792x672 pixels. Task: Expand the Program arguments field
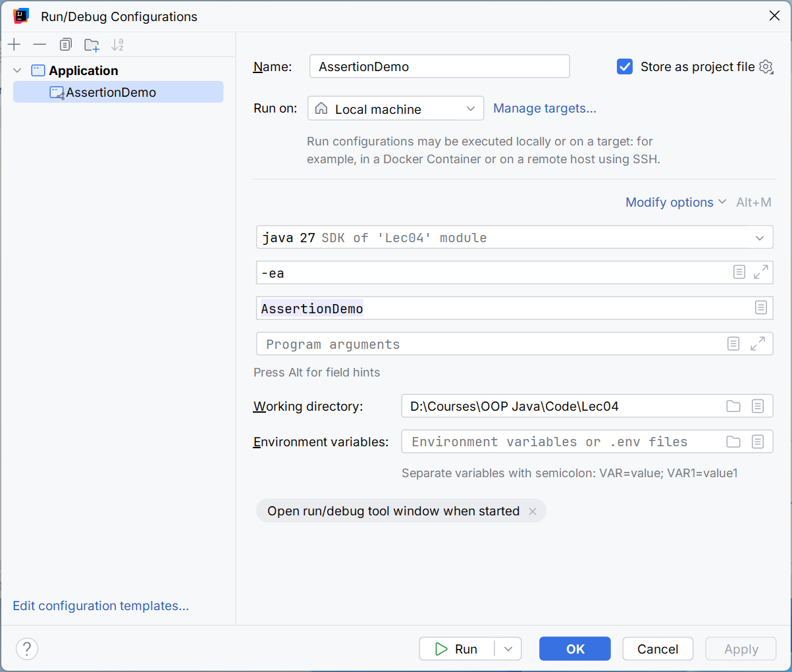click(x=758, y=344)
